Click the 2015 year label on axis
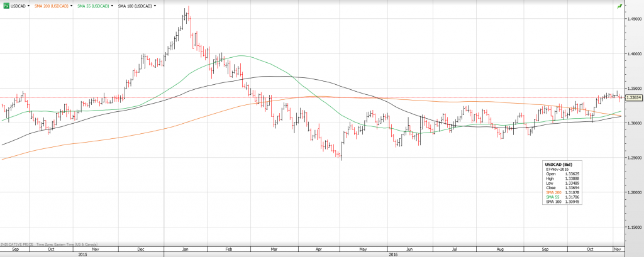Image resolution: width=644 pixels, height=257 pixels. tap(82, 254)
